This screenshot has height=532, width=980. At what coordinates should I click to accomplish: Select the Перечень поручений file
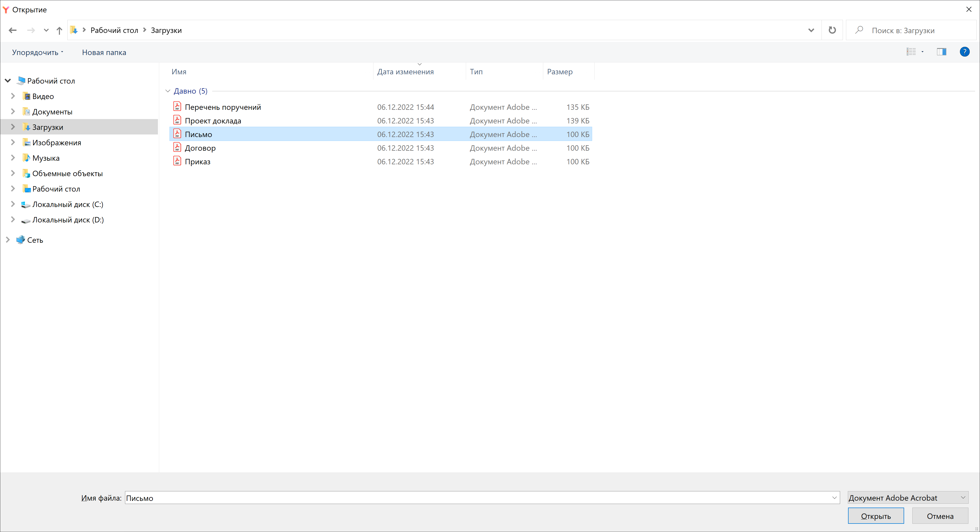click(380, 107)
